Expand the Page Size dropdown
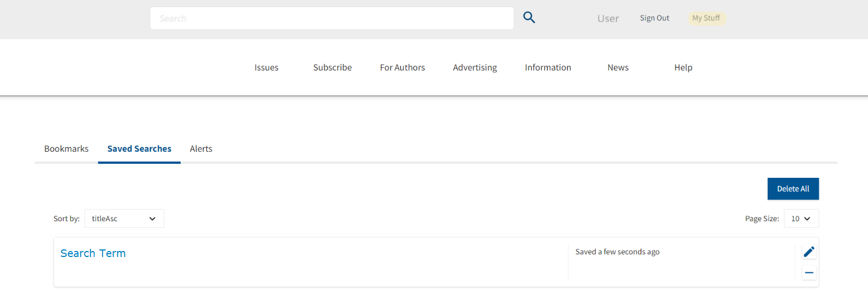Screen dimensions: 868x302 801,219
